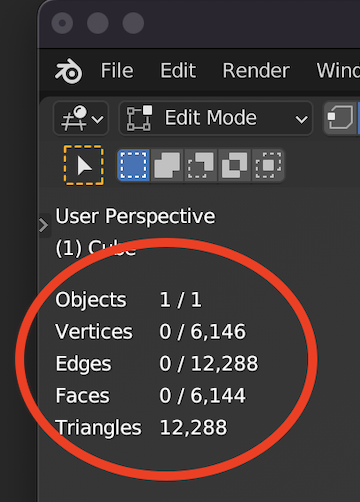Click the yellow macOS minimize button

click(98, 23)
